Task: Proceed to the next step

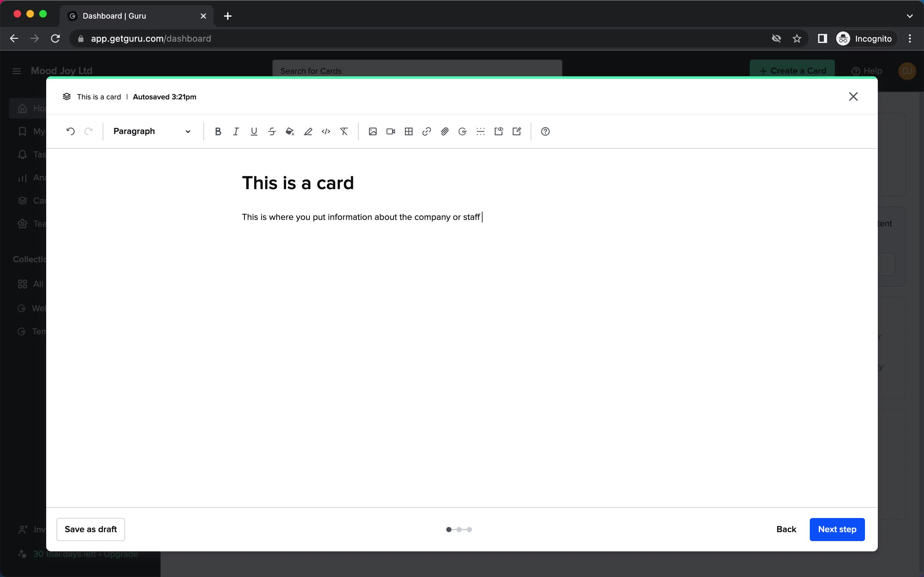Action: point(837,529)
